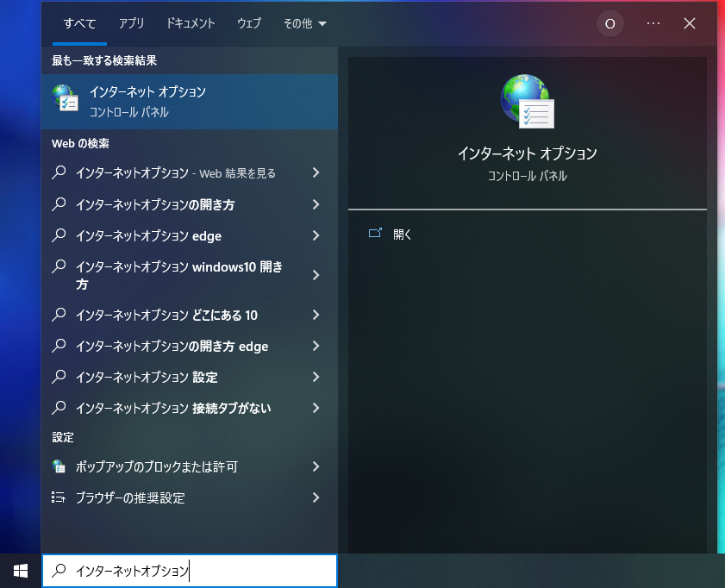Select suggestion text インターネットオプション edge
725x588 pixels.
148,235
